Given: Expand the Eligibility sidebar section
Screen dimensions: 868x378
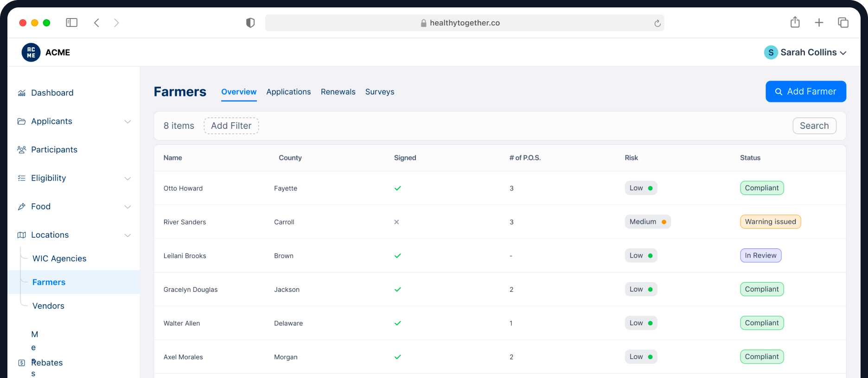Looking at the screenshot, I should click(127, 178).
